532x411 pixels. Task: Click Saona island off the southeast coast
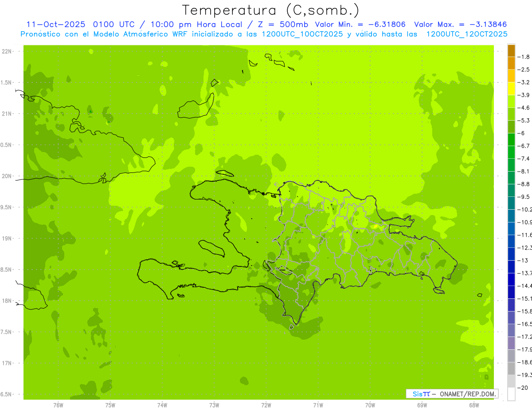pyautogui.click(x=439, y=291)
